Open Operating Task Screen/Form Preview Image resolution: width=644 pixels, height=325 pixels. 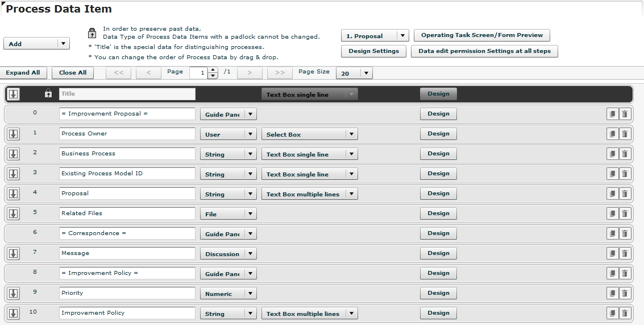[x=481, y=35]
